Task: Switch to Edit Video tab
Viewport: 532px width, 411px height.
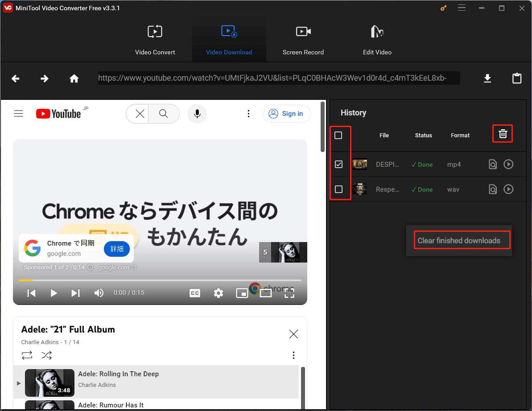Action: click(x=377, y=40)
